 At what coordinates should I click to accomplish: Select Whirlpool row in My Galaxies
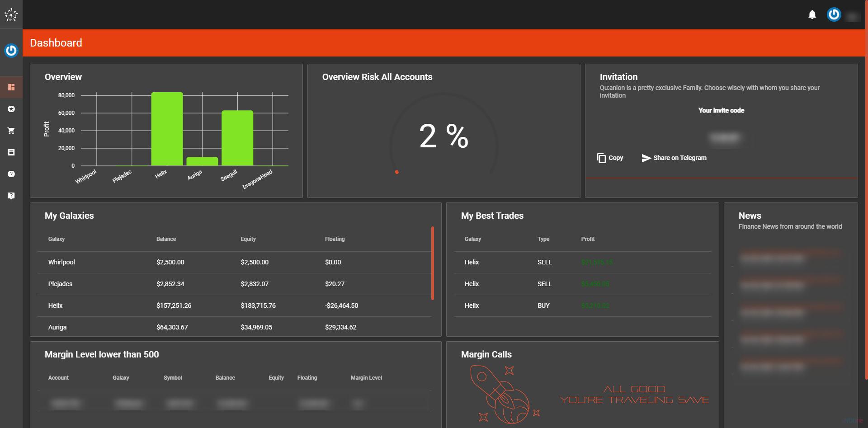(x=234, y=262)
